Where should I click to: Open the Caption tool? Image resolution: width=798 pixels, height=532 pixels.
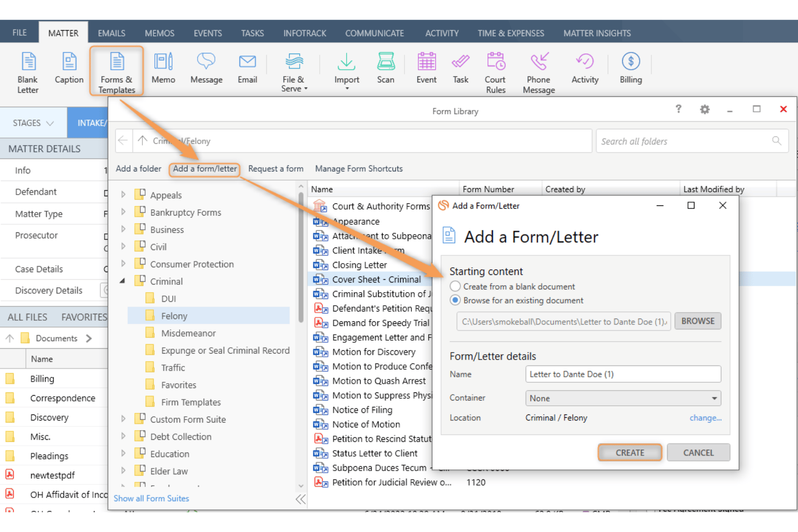(x=69, y=68)
